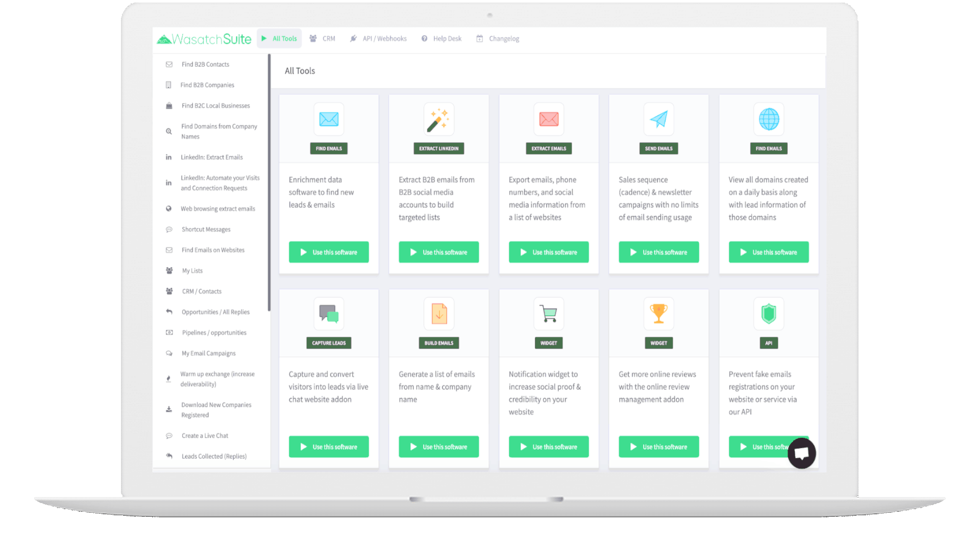The width and height of the screenshot is (980, 551).
Task: Open Find B2B Contacts in sidebar
Action: (205, 64)
